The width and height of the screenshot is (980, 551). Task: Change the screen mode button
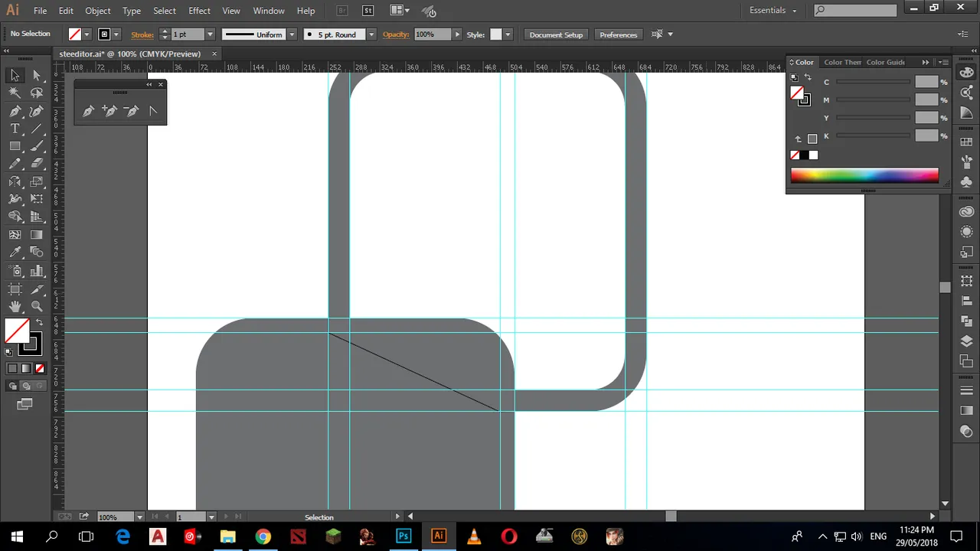click(24, 403)
